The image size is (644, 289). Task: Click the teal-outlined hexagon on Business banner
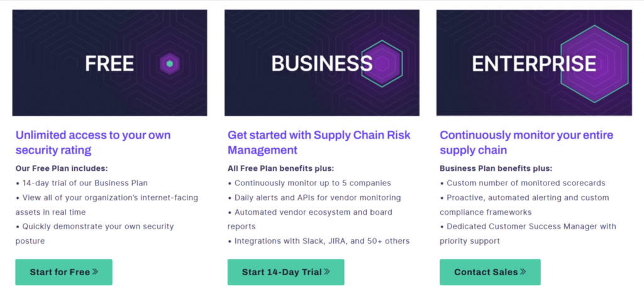point(382,63)
